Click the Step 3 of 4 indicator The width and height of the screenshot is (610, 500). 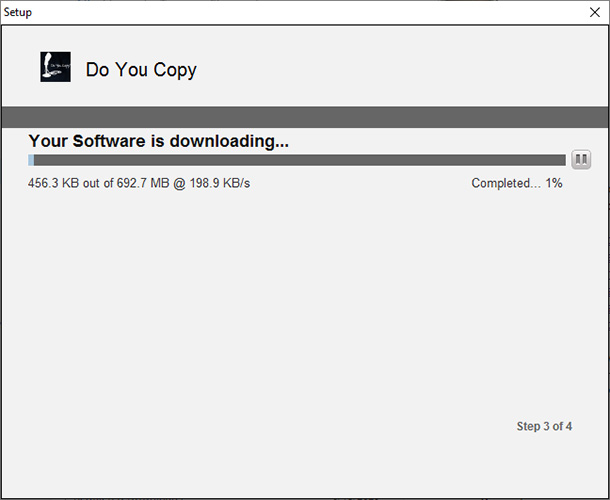[544, 426]
